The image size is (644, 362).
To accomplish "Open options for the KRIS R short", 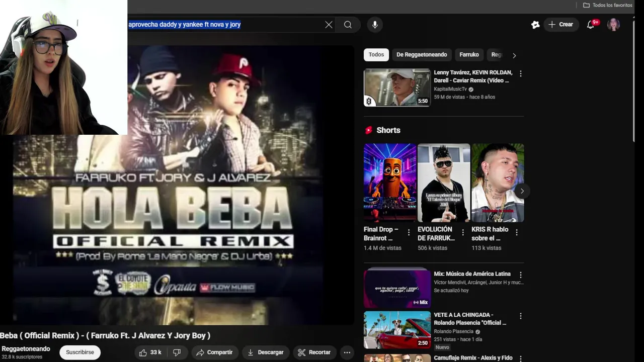I will (517, 232).
